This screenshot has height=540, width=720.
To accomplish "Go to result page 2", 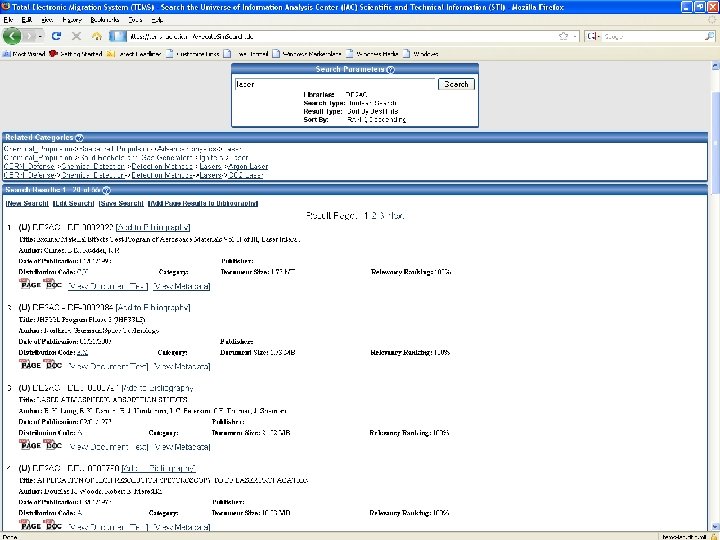I will pos(373,215).
